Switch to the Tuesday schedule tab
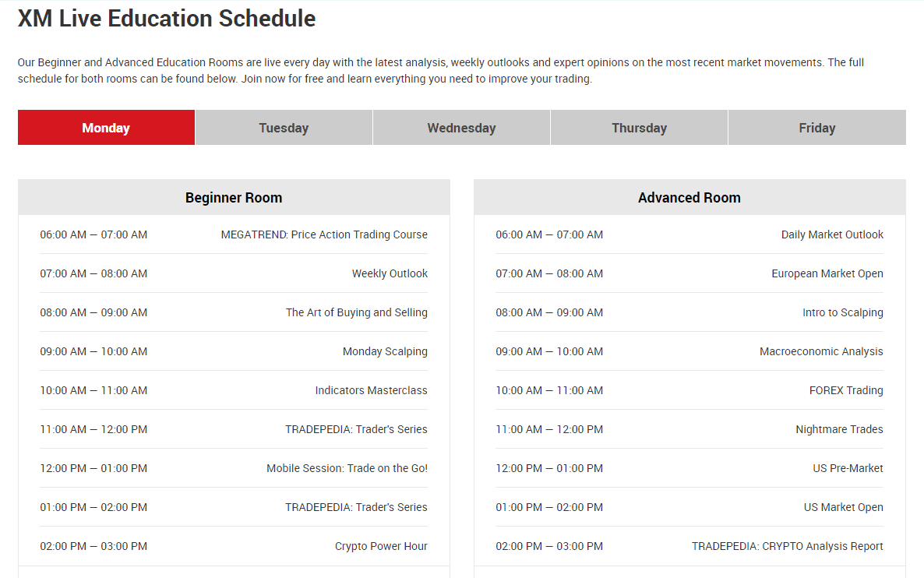This screenshot has height=578, width=924. (284, 128)
